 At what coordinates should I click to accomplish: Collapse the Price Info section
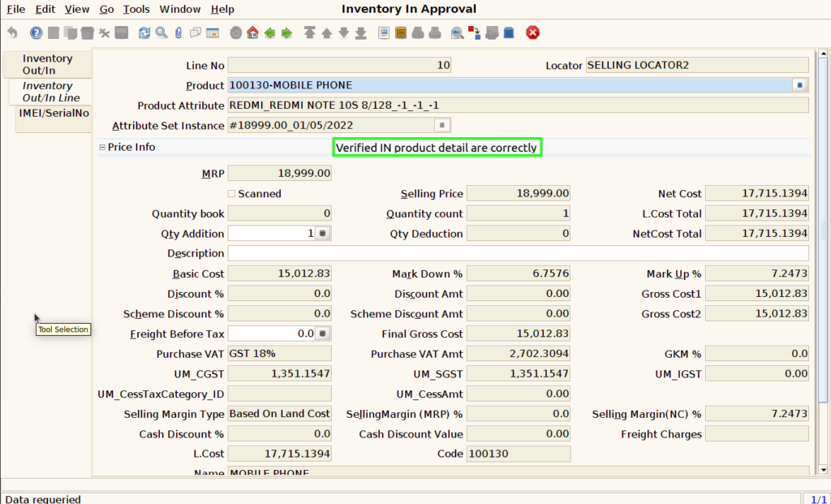pos(102,148)
